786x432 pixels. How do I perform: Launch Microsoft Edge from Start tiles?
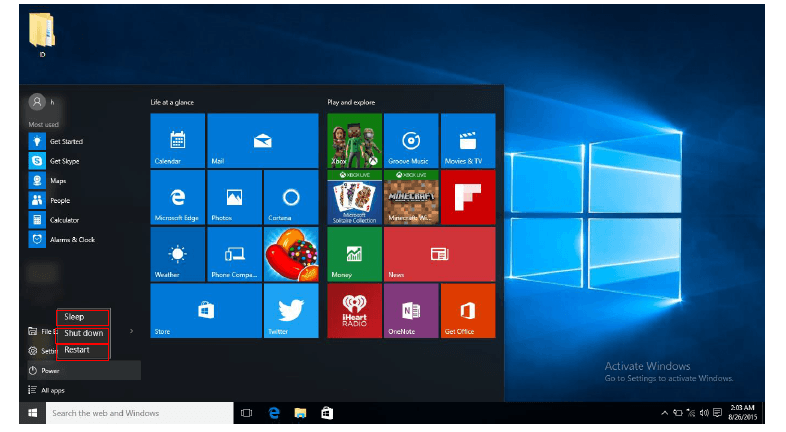pyautogui.click(x=177, y=197)
